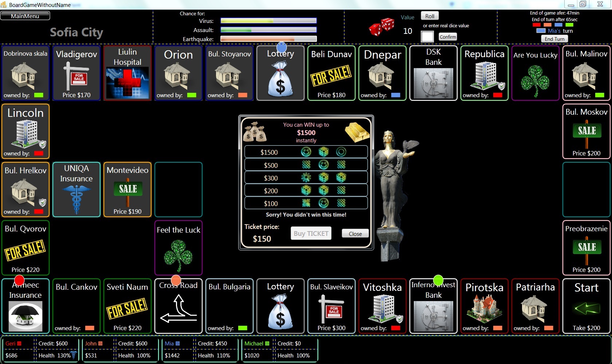
Task: Click the Patriarha house icon
Action: (x=534, y=309)
